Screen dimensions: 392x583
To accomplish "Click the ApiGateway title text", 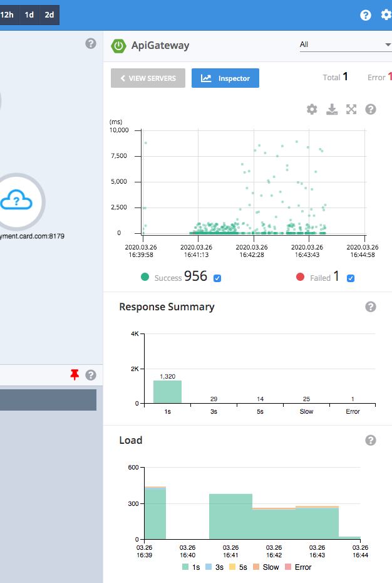I will click(160, 45).
